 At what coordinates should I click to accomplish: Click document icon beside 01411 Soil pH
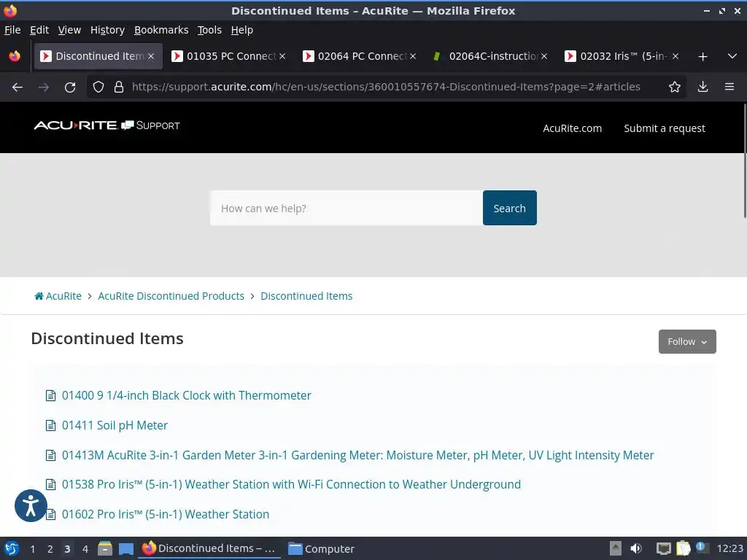pyautogui.click(x=50, y=425)
